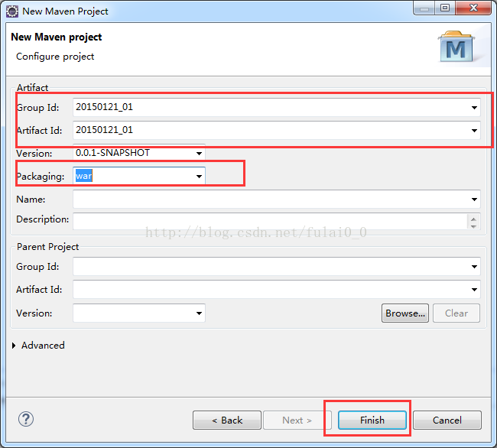
Task: Click the Eclipse icon in title bar
Action: [12, 11]
